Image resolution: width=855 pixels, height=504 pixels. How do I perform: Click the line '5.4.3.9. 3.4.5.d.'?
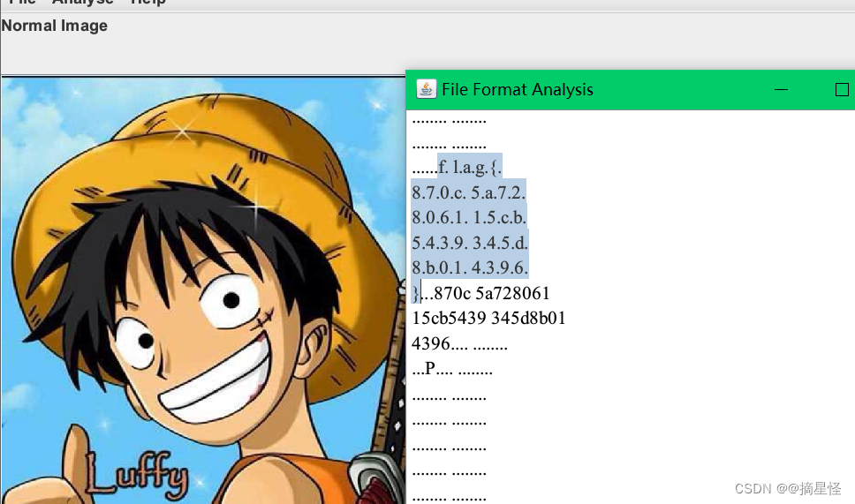pyautogui.click(x=470, y=243)
